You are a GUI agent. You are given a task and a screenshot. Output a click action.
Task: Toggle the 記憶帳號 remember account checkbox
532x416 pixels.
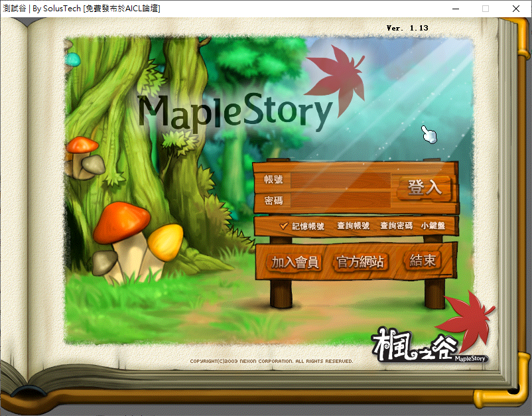point(284,226)
